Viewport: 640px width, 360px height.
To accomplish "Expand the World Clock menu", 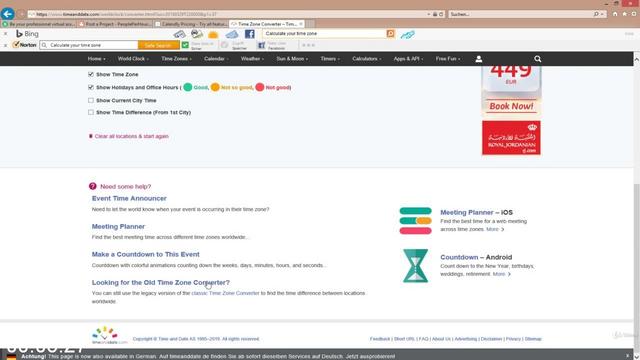I will click(133, 59).
